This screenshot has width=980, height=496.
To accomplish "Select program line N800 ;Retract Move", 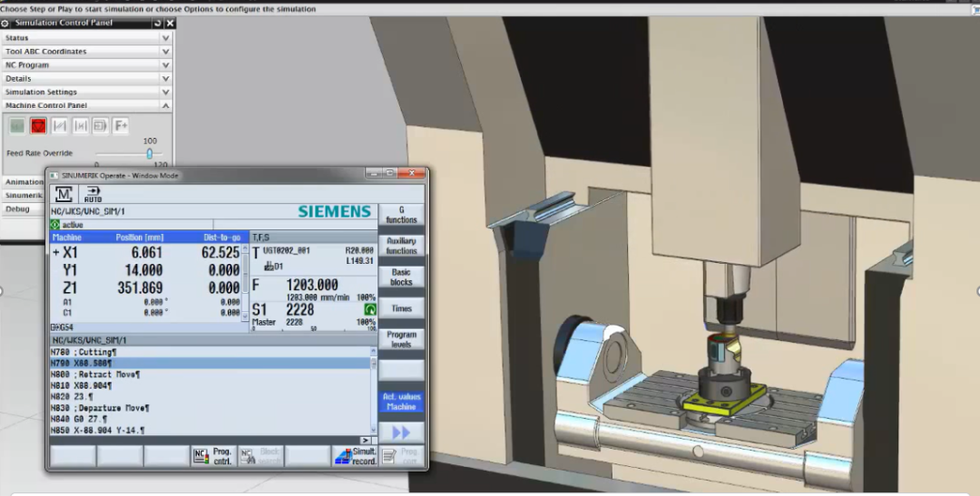I will pos(210,374).
